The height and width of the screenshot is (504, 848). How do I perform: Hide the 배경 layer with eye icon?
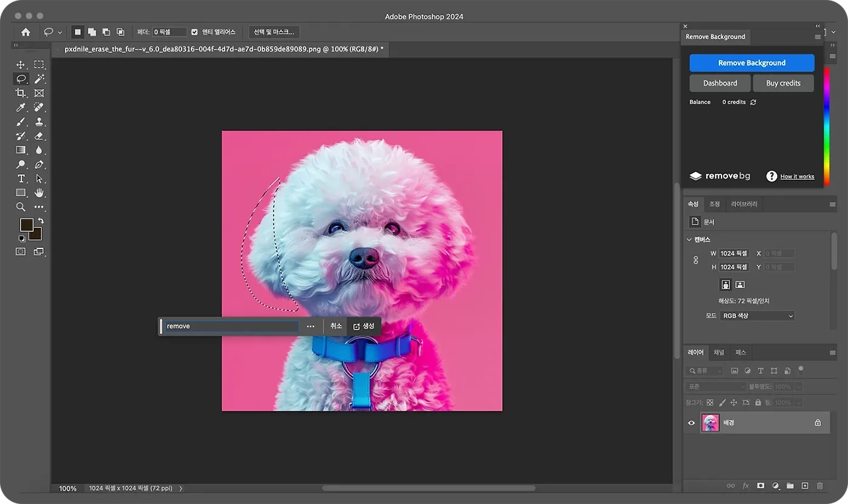pyautogui.click(x=692, y=423)
